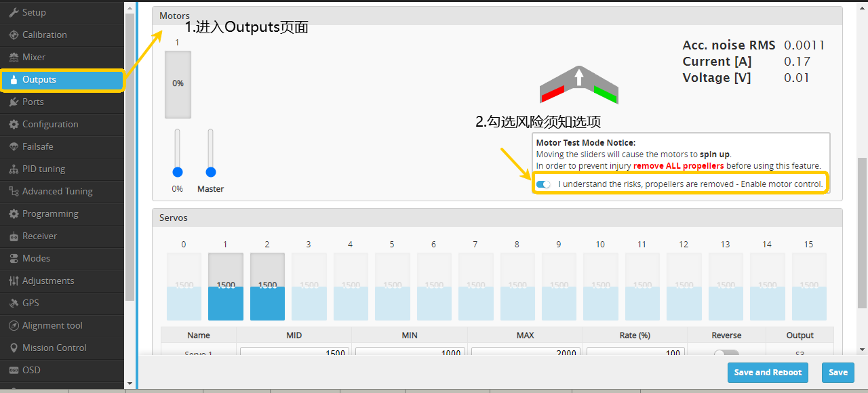Toggle the enable motor control switch

point(543,184)
